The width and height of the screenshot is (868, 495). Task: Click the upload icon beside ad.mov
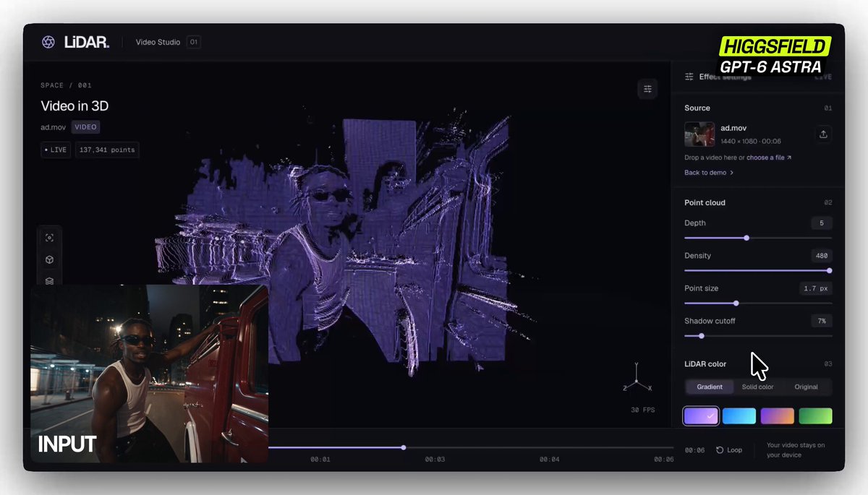pos(823,134)
